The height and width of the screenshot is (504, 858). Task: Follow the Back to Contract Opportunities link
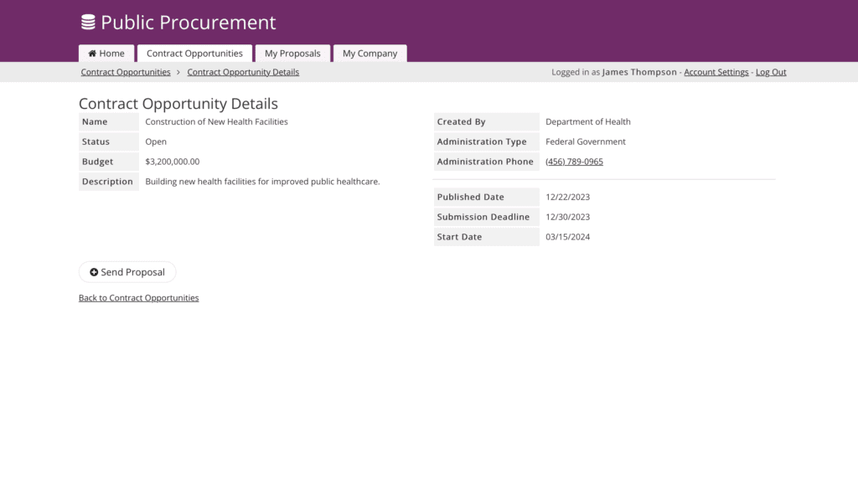pos(138,298)
